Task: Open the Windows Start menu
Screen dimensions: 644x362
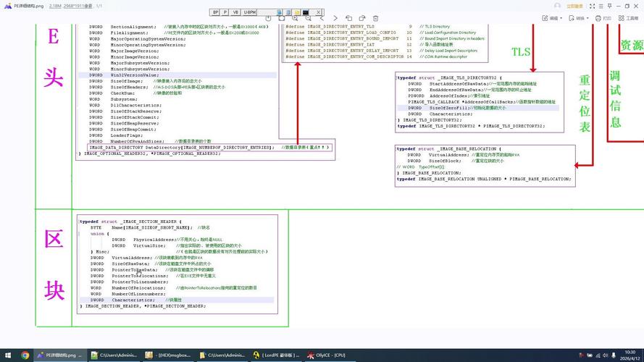Action: [x=8, y=355]
